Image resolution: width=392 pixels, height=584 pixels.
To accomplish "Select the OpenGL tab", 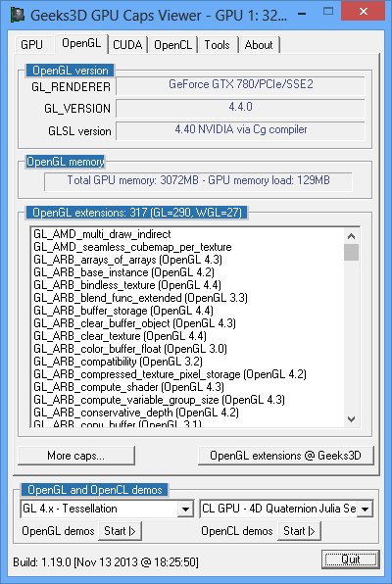I will click(81, 43).
